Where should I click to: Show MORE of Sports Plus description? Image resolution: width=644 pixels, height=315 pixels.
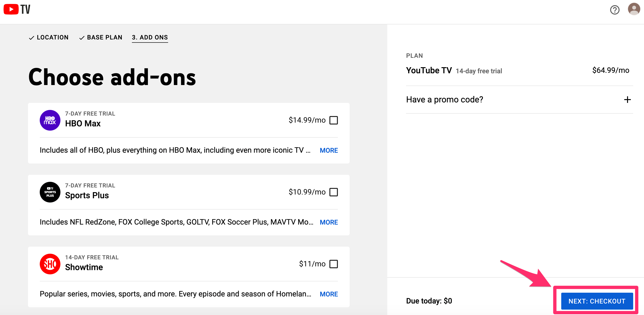(x=328, y=222)
